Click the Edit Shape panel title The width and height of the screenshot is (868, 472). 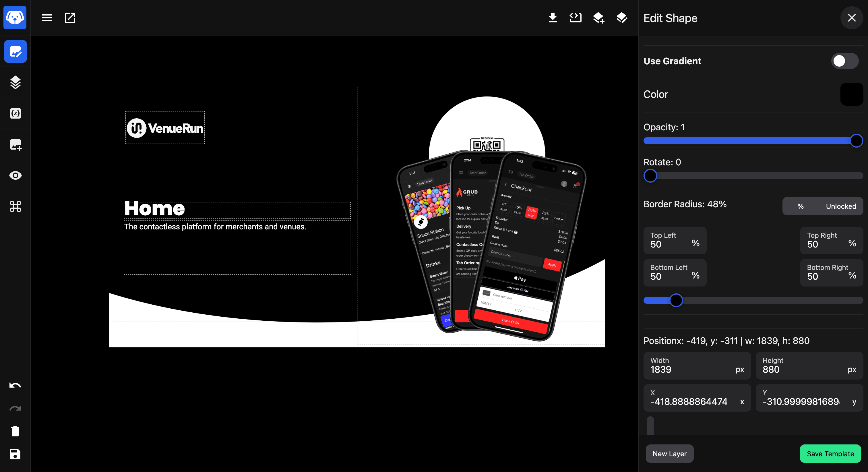coord(670,18)
